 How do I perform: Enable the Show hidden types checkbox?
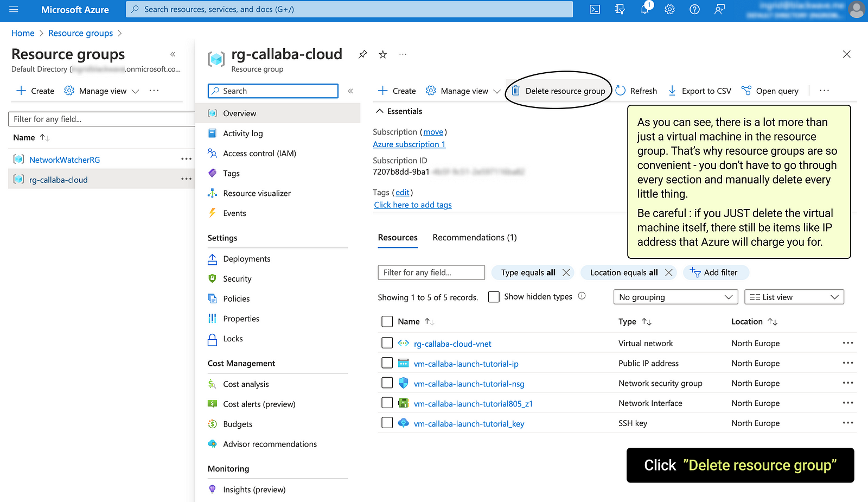point(494,297)
